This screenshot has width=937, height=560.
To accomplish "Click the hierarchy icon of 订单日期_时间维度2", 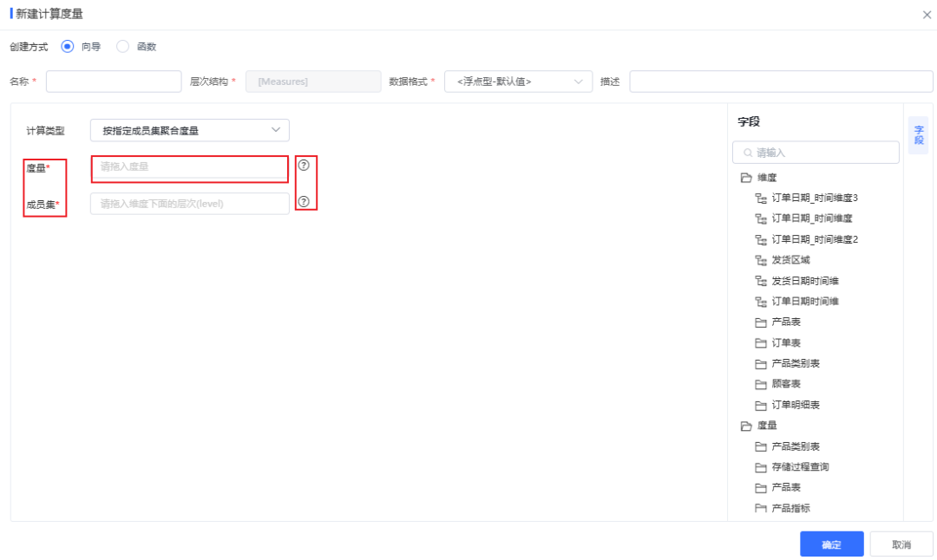I will pyautogui.click(x=761, y=240).
